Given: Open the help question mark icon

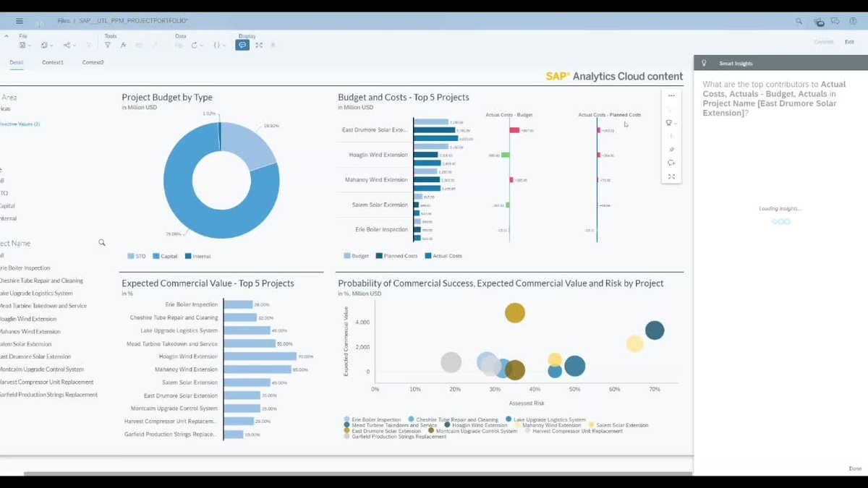Looking at the screenshot, I should point(853,22).
